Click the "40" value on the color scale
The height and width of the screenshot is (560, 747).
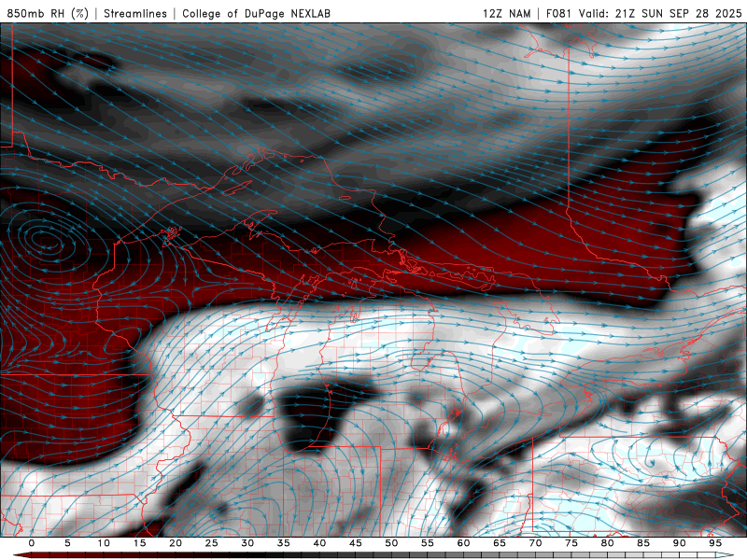pyautogui.click(x=319, y=543)
